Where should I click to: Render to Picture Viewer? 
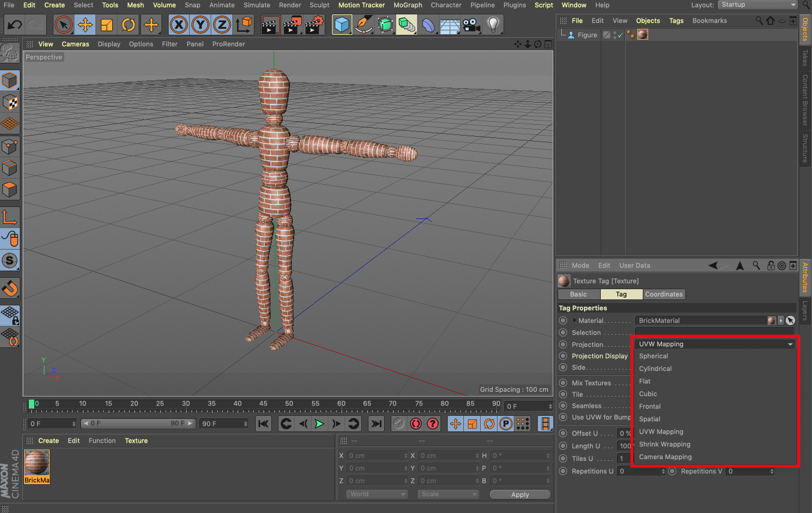[293, 25]
